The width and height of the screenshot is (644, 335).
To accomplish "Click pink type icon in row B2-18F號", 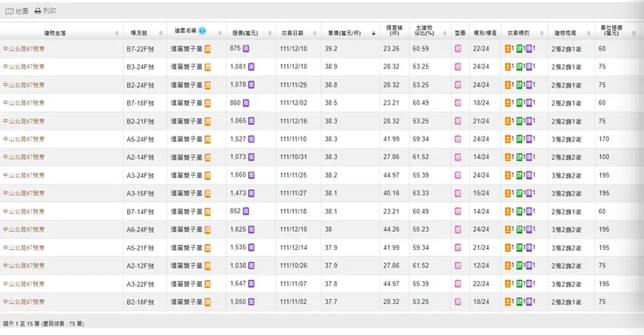I will [x=458, y=301].
